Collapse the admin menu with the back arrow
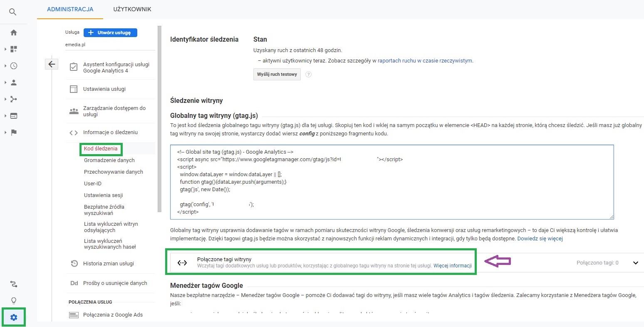The image size is (644, 327). point(51,64)
